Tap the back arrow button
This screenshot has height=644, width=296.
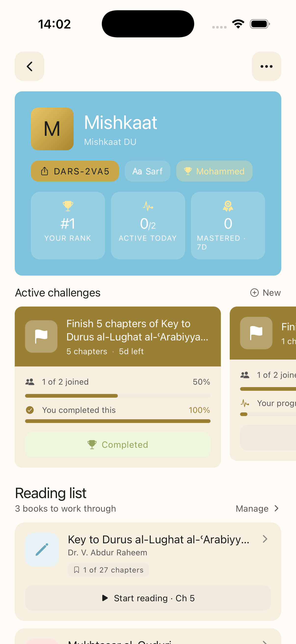[x=29, y=67]
